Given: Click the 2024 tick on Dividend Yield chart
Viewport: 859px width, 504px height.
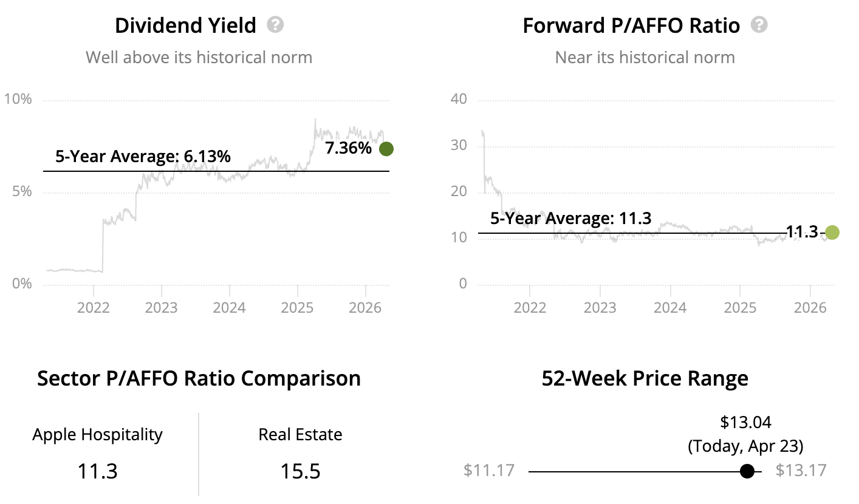Looking at the screenshot, I should tap(229, 307).
